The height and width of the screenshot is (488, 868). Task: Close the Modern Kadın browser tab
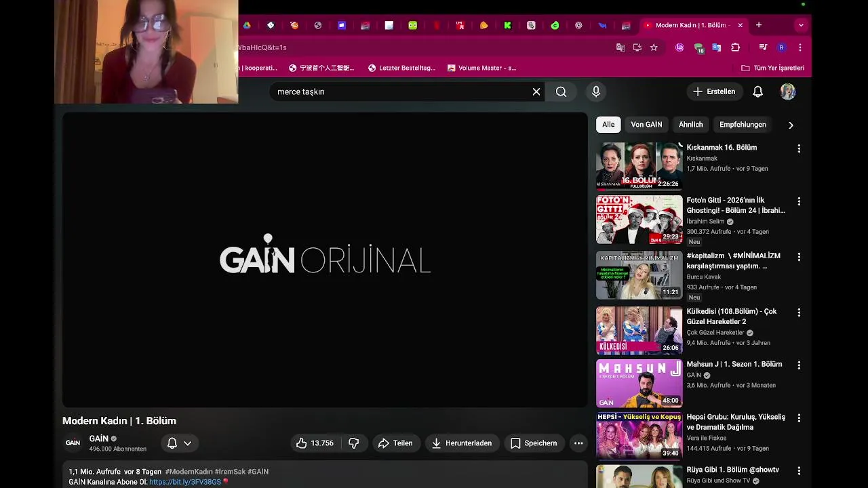(741, 25)
